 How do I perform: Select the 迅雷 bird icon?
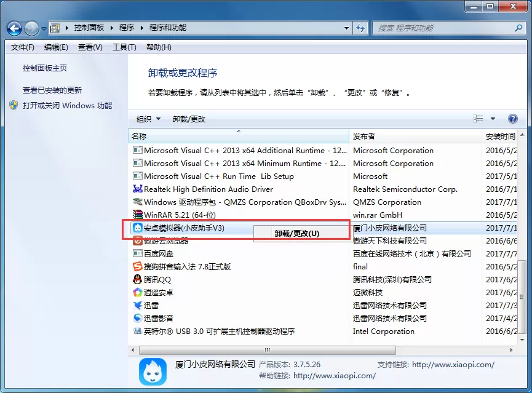coord(137,305)
